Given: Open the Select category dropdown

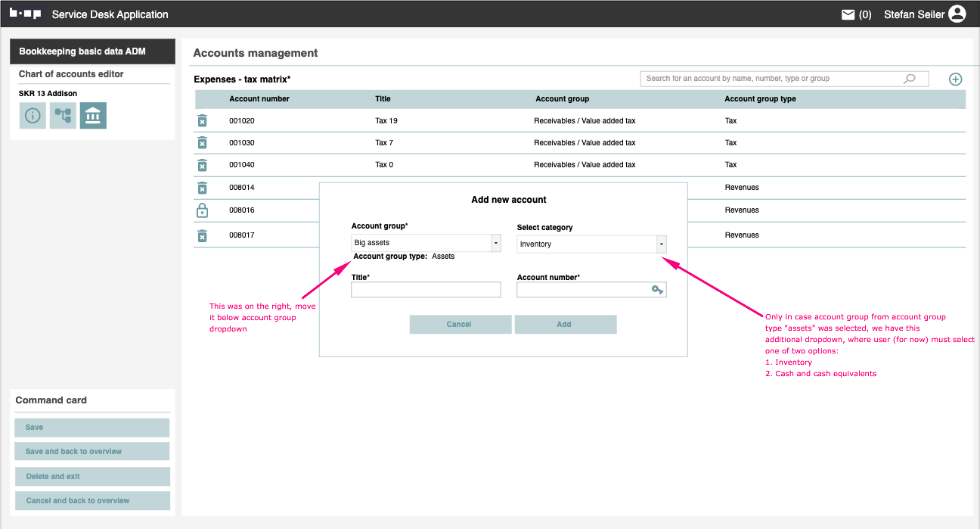Looking at the screenshot, I should point(661,244).
